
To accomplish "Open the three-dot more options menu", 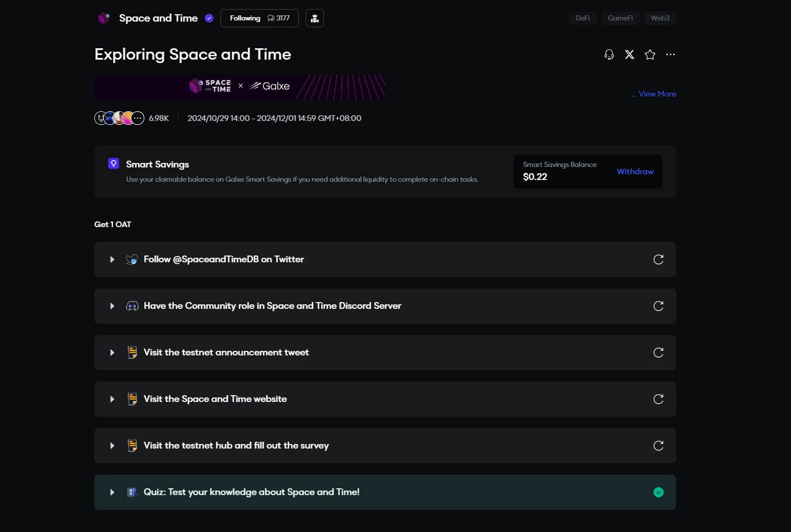I will coord(671,55).
